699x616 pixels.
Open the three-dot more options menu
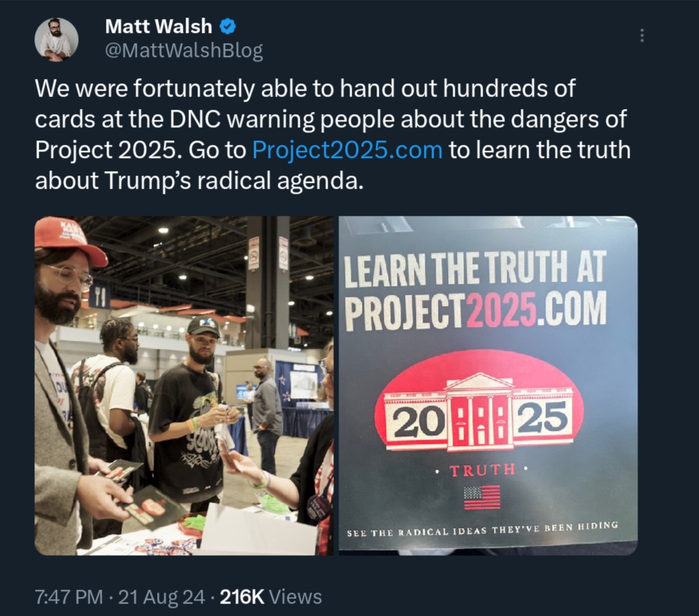point(642,35)
